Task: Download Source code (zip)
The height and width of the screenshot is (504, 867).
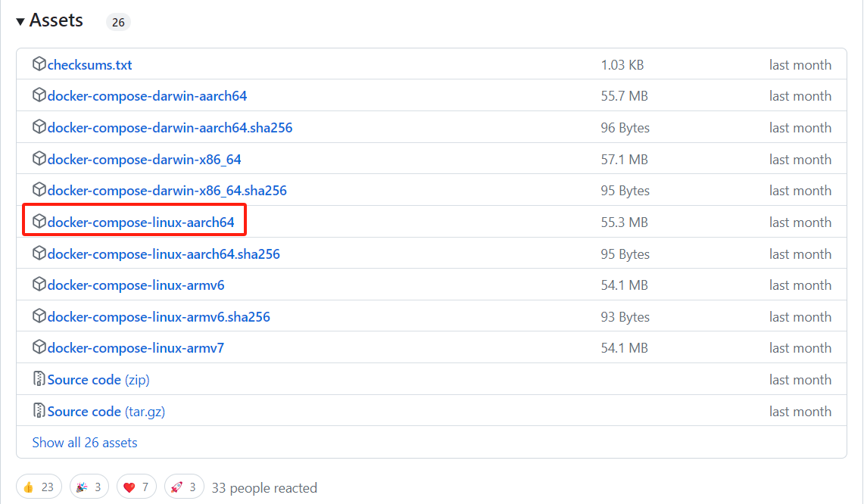Action: 98,380
